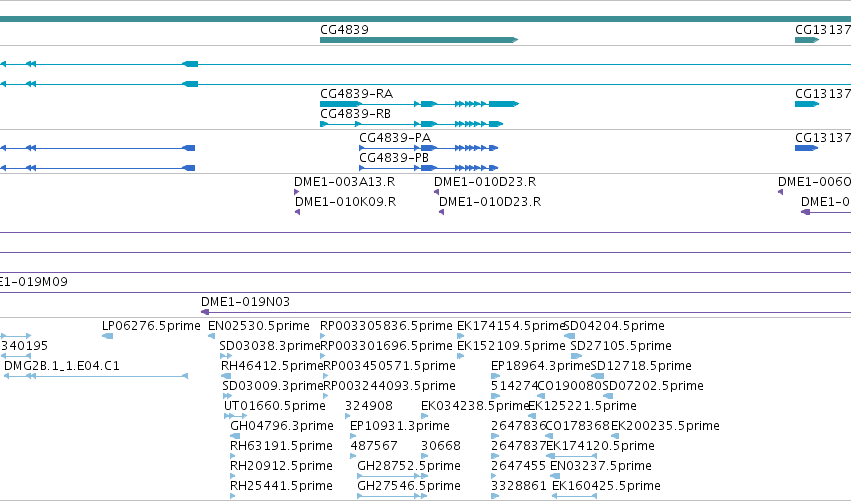The image size is (851, 501).
Task: Select the CO178368 feature label
Action: (578, 427)
